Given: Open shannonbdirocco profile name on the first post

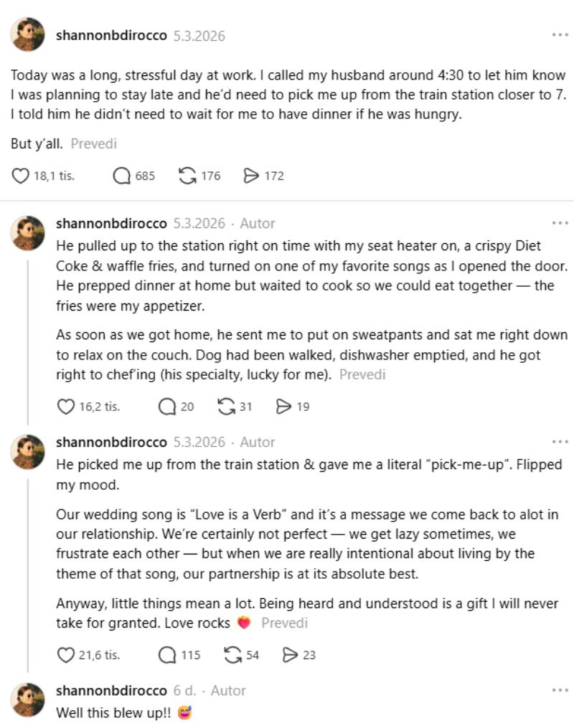Looking at the screenshot, I should (111, 35).
